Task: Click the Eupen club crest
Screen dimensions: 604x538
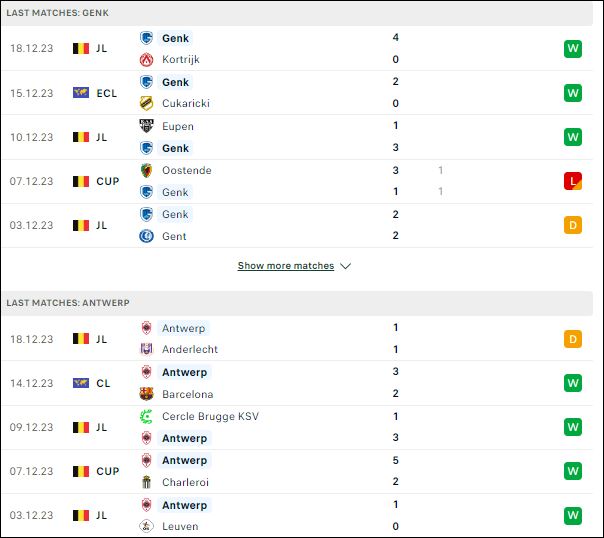Action: (x=146, y=126)
